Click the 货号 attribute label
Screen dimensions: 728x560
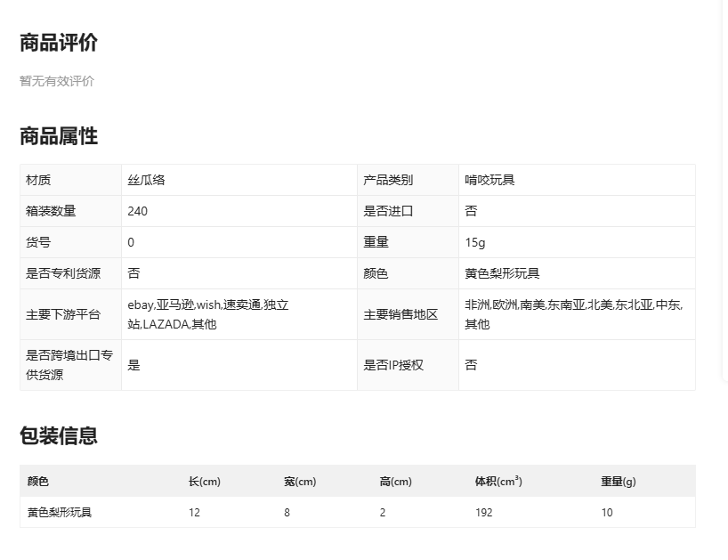[39, 242]
